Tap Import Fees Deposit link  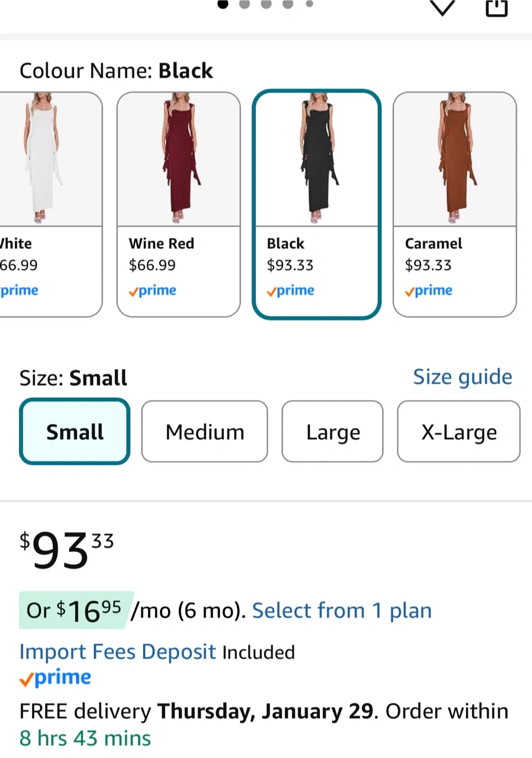(117, 652)
